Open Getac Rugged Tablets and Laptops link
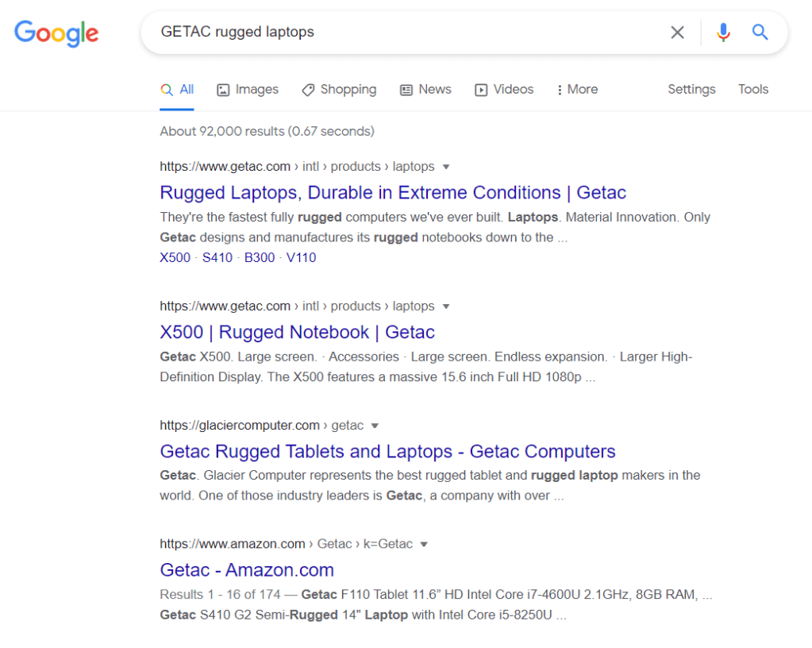812x648 pixels. [x=387, y=451]
